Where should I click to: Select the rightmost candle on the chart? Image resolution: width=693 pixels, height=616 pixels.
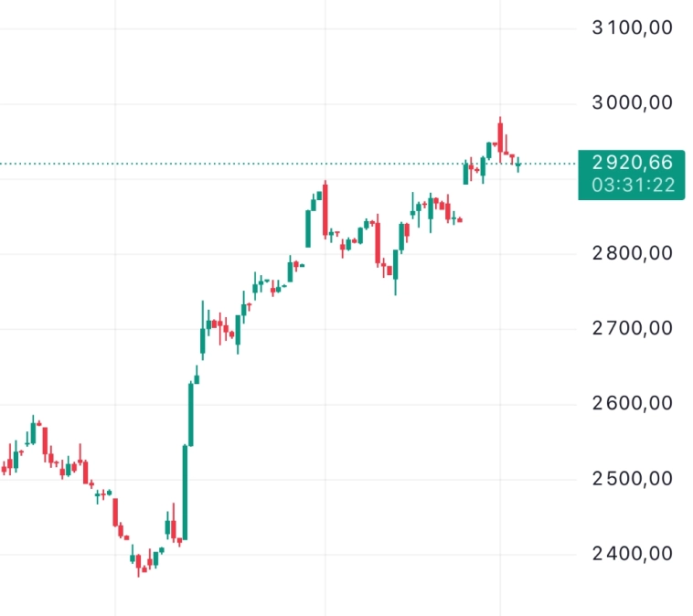click(x=518, y=164)
